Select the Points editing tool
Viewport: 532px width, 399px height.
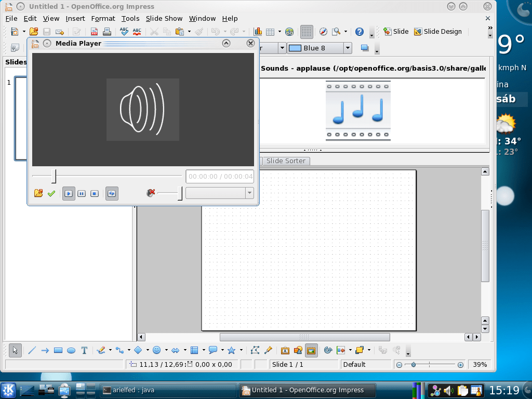(255, 350)
